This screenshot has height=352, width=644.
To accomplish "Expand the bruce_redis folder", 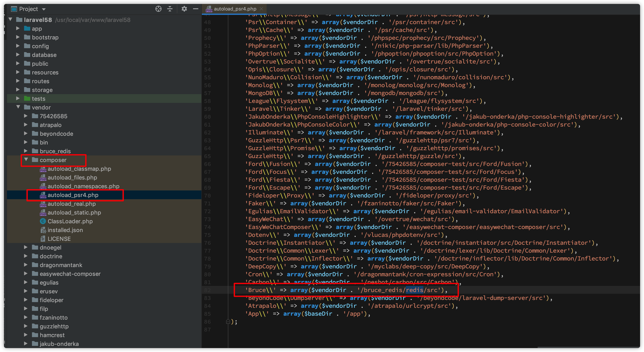I will tap(26, 151).
